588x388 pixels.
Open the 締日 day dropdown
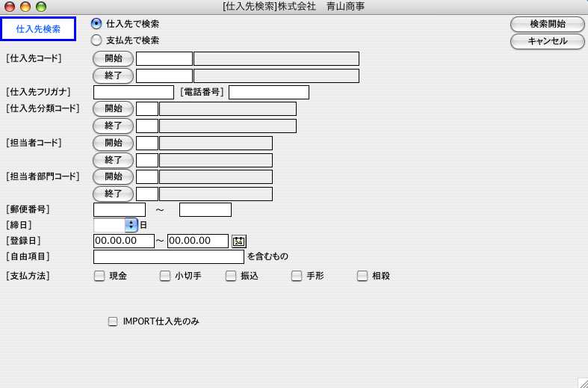click(131, 224)
